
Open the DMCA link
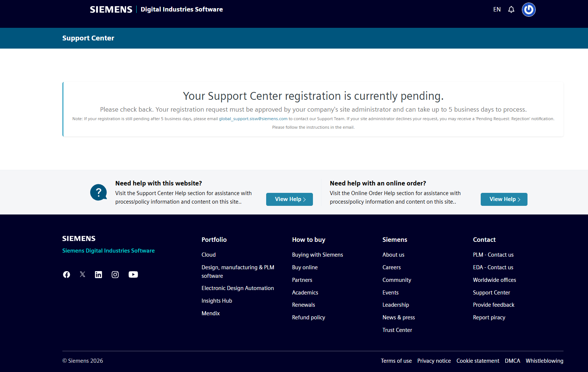(x=512, y=361)
